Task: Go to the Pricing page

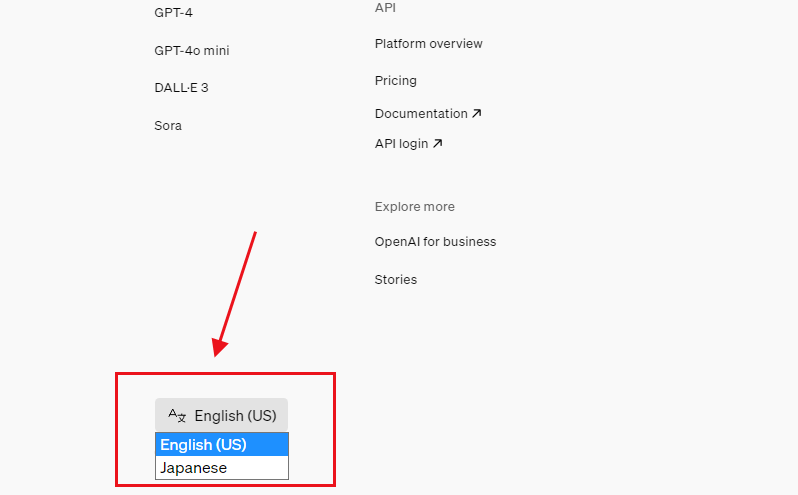Action: coord(395,81)
